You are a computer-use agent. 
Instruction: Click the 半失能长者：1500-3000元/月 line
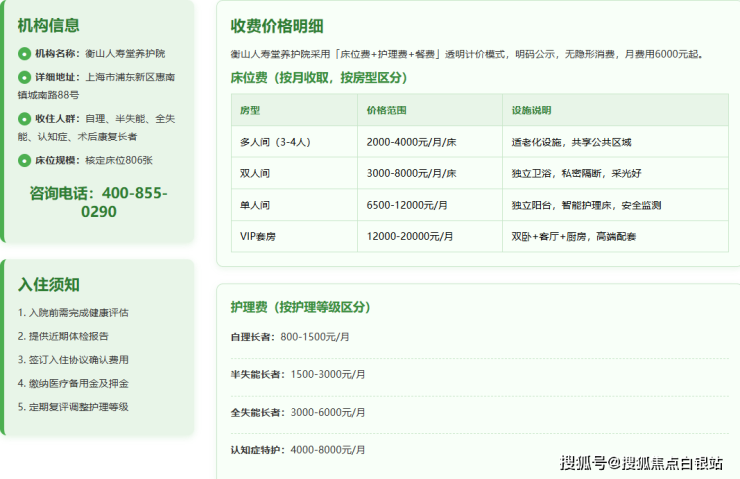click(x=298, y=374)
